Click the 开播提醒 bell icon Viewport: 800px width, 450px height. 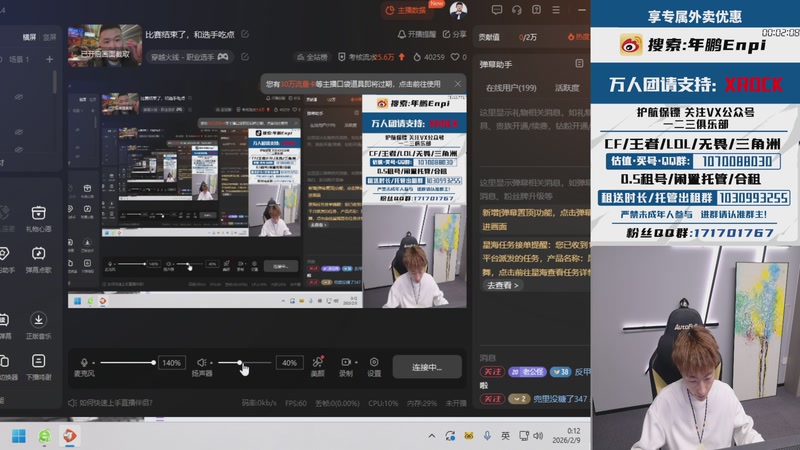(x=402, y=34)
